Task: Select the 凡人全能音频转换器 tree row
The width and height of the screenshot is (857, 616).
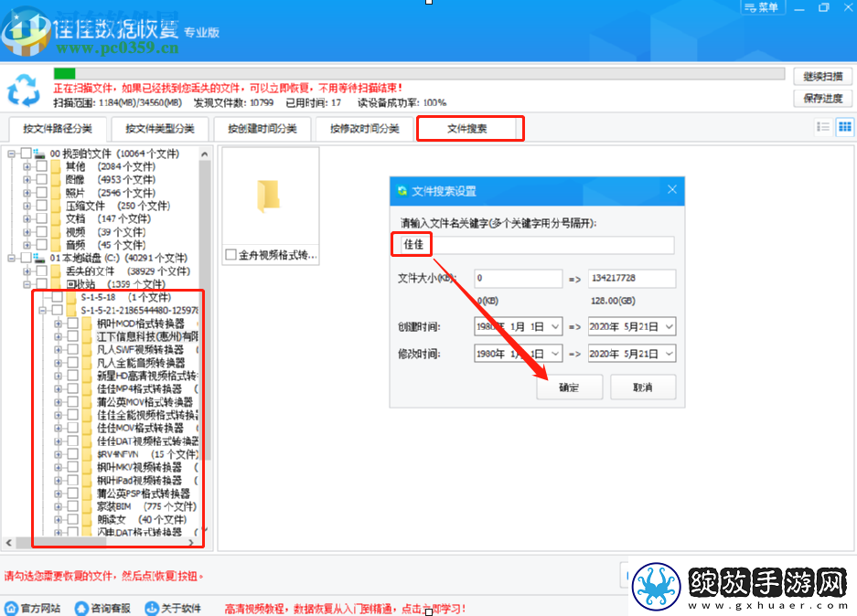Action: 141,363
